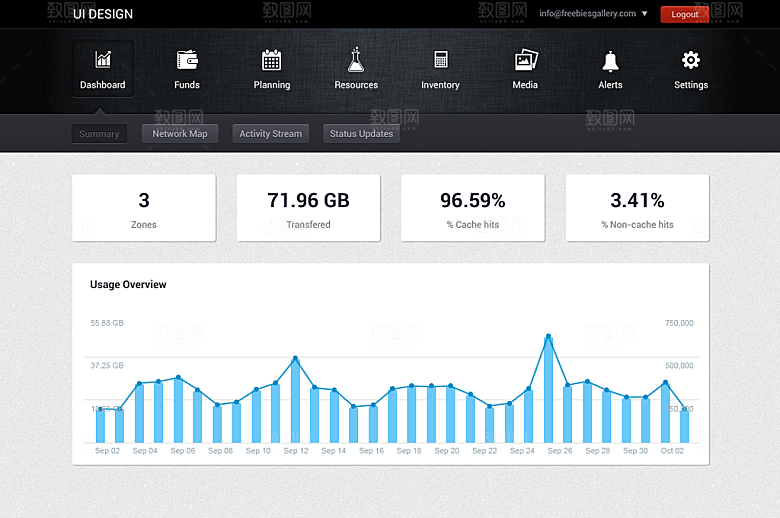
Task: Click the Oct 02 date label
Action: [672, 451]
